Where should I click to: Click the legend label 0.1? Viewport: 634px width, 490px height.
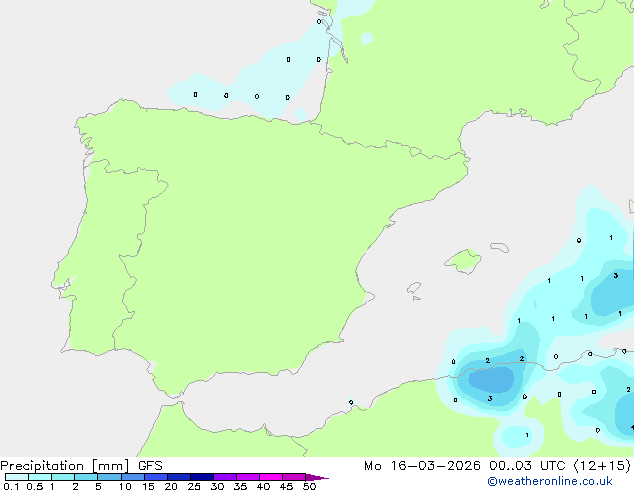[x=11, y=486]
